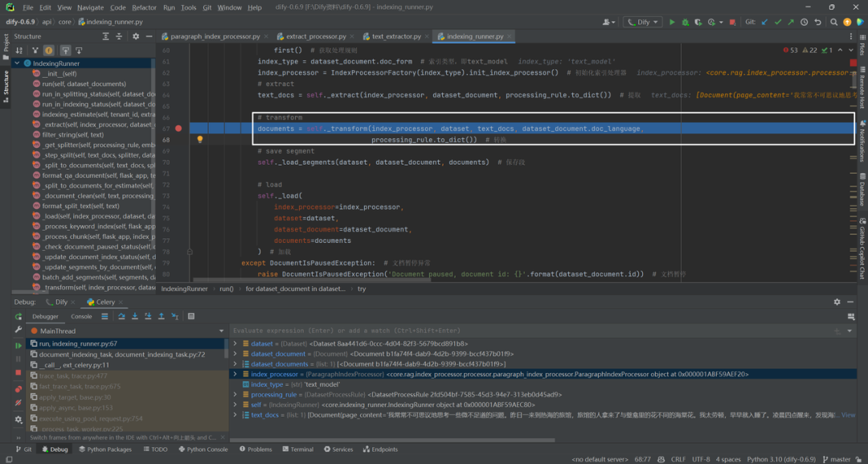The image size is (868, 464).
Task: Click the Evaluate expression input field
Action: click(x=529, y=331)
